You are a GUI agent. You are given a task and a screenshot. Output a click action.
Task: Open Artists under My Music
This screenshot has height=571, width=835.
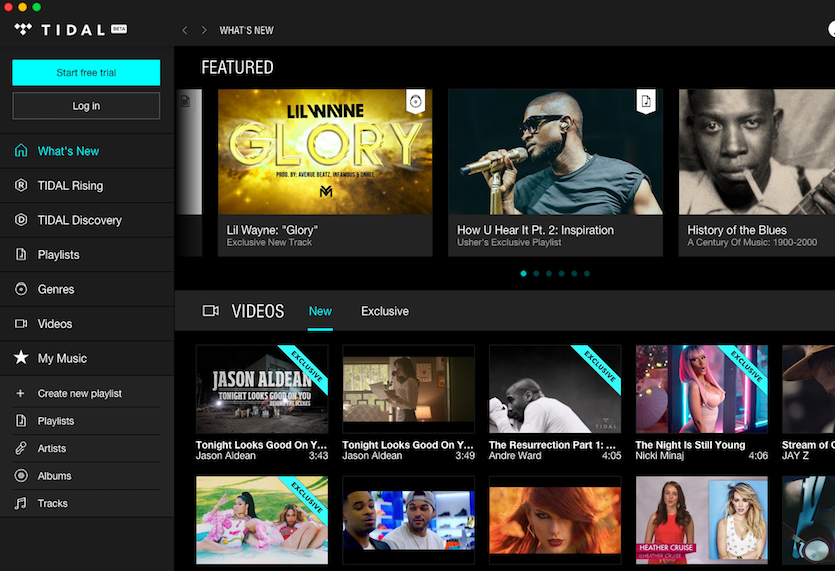86,448
